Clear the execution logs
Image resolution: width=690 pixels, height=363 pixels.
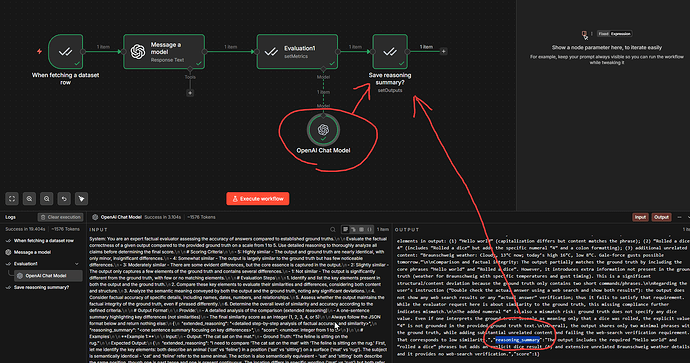click(60, 217)
